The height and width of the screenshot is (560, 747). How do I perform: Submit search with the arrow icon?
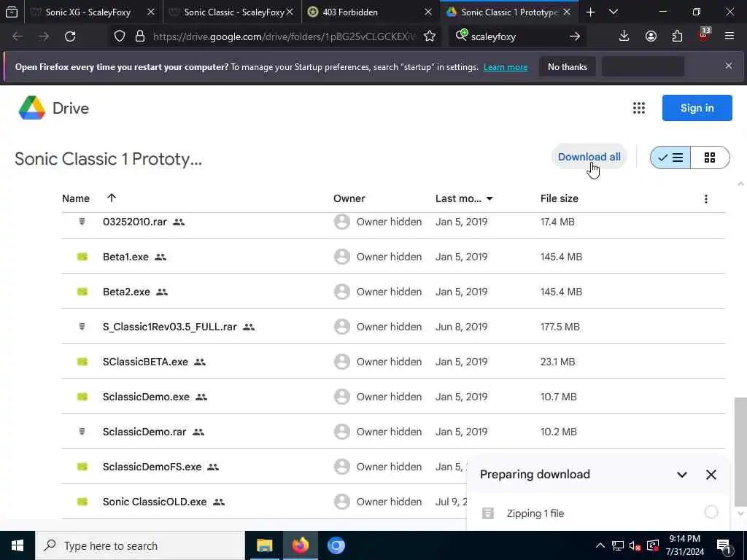click(x=575, y=36)
